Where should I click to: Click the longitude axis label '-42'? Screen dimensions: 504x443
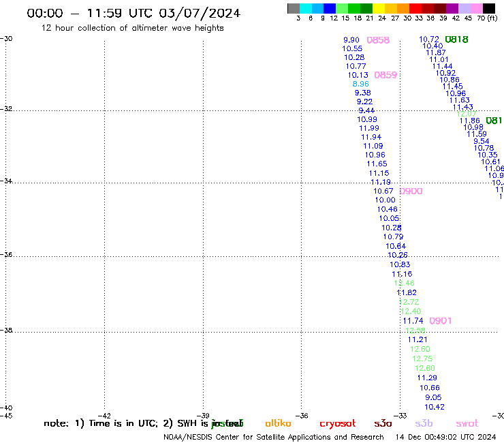[x=104, y=416]
